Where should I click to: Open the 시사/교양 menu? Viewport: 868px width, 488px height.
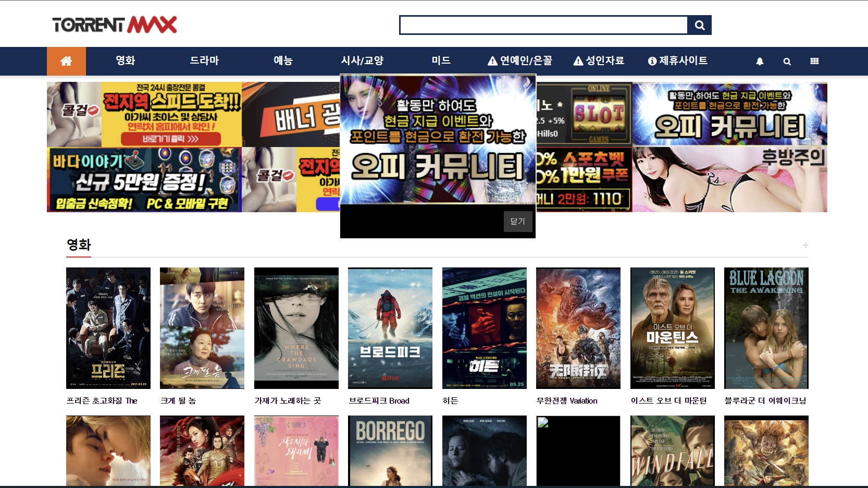coord(362,60)
